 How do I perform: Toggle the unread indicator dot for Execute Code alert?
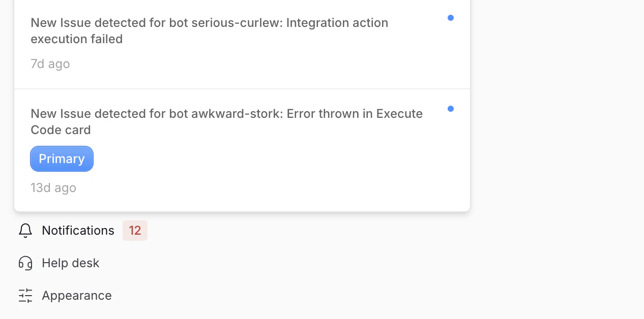pyautogui.click(x=451, y=108)
